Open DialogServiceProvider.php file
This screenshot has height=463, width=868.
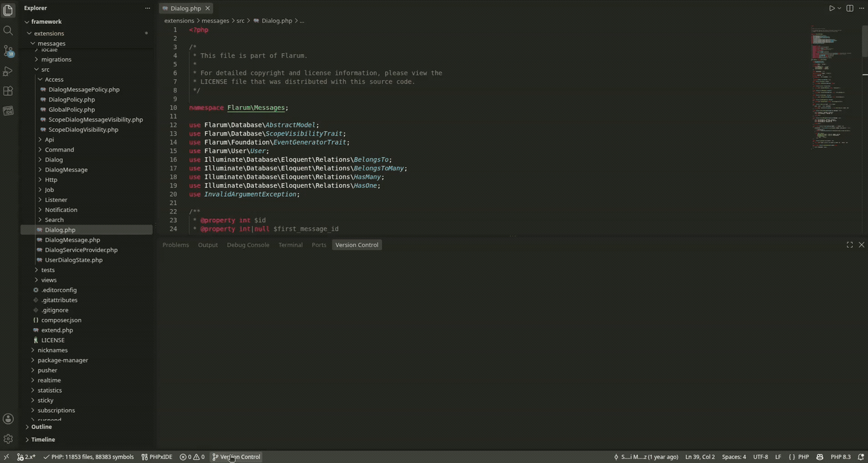(x=86, y=250)
